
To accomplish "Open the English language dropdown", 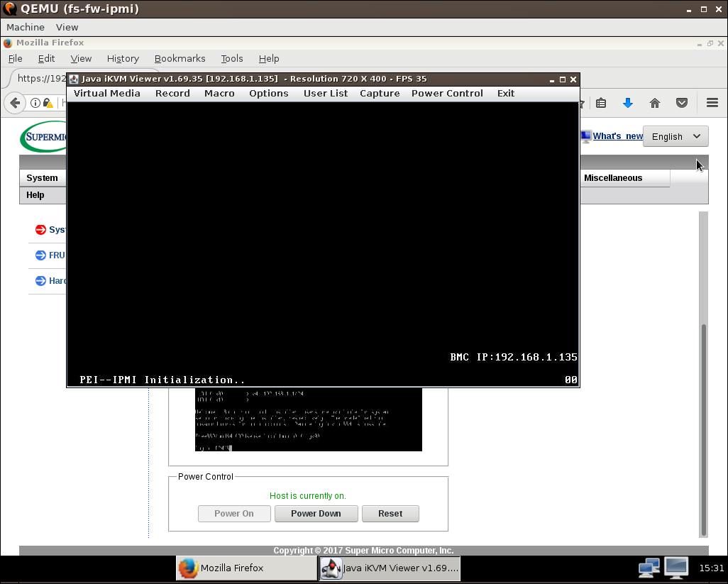I will [675, 136].
